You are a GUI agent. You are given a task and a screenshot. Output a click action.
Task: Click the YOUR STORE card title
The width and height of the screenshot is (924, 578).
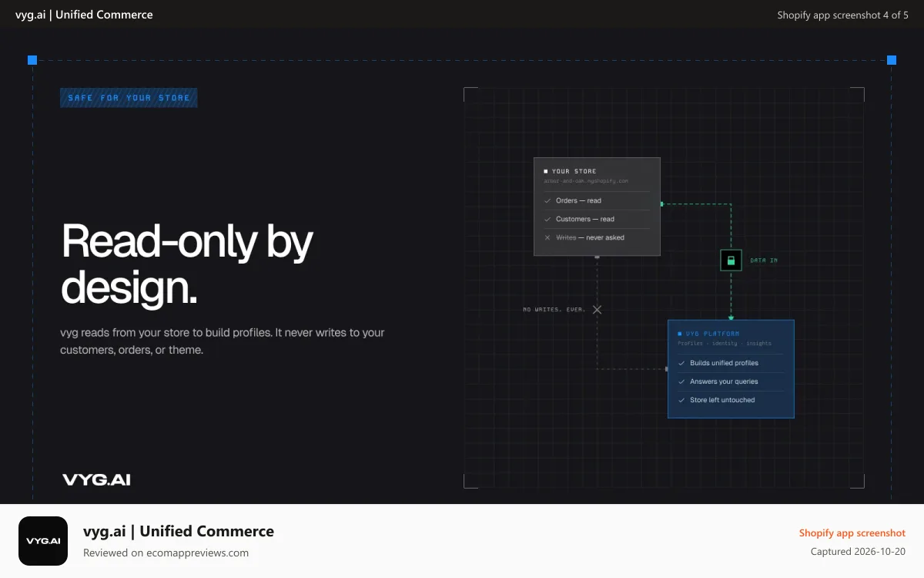574,171
